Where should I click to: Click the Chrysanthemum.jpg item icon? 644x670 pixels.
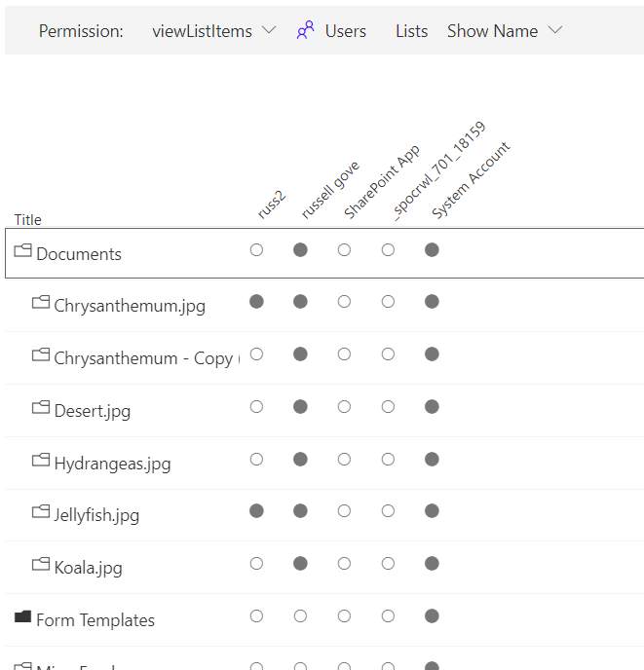(40, 303)
